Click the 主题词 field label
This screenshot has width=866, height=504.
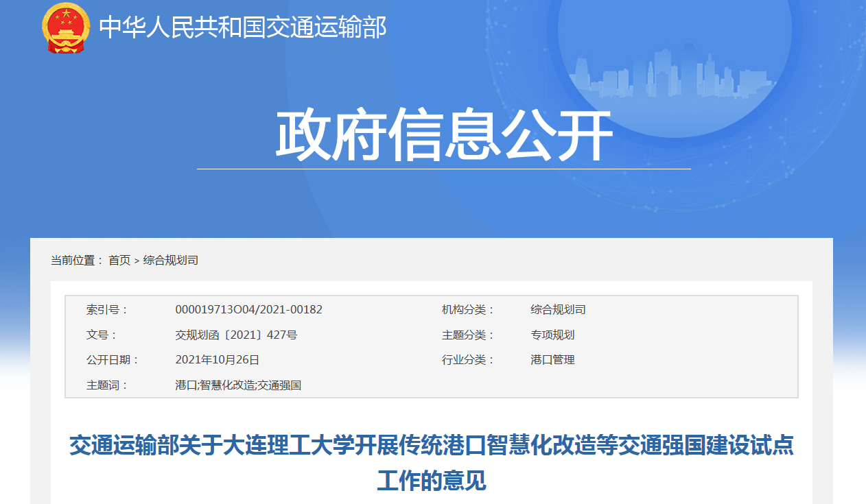[107, 385]
